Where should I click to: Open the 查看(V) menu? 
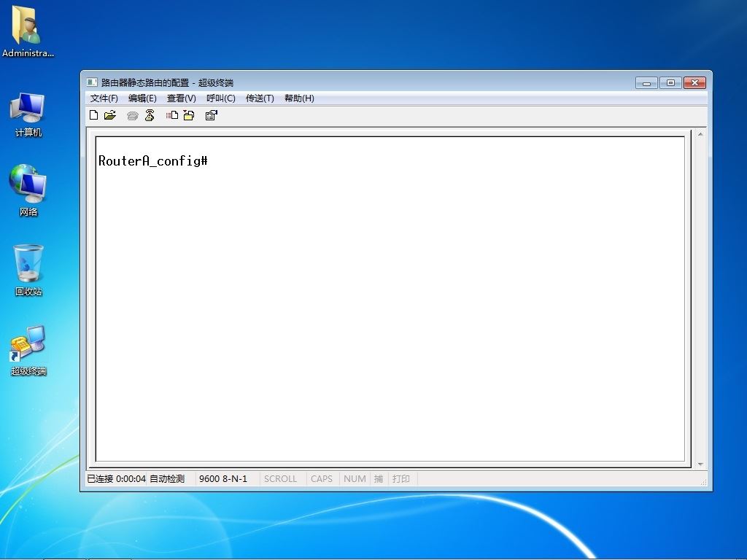coord(181,98)
